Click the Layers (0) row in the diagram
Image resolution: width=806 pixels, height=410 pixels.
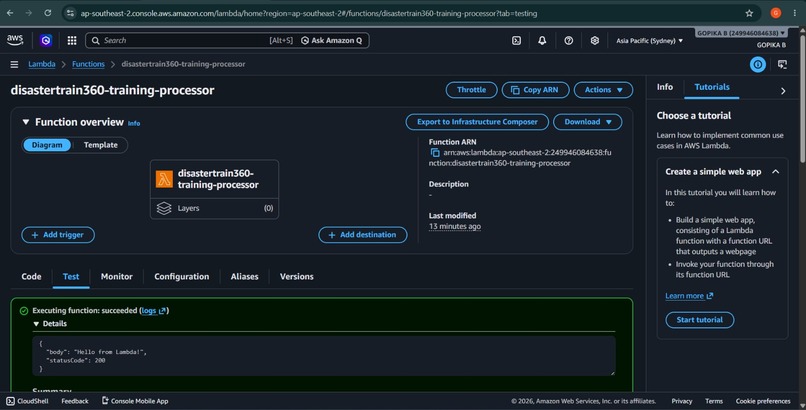[214, 208]
